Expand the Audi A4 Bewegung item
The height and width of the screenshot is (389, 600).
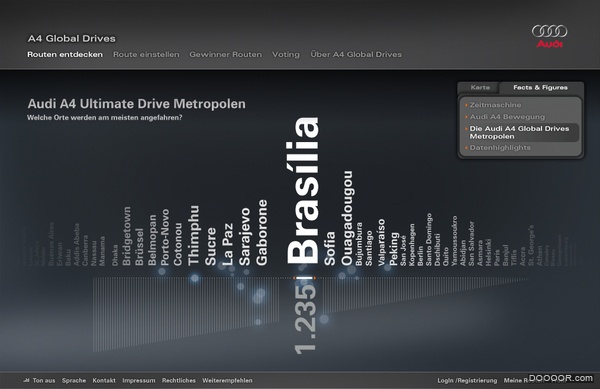(507, 117)
